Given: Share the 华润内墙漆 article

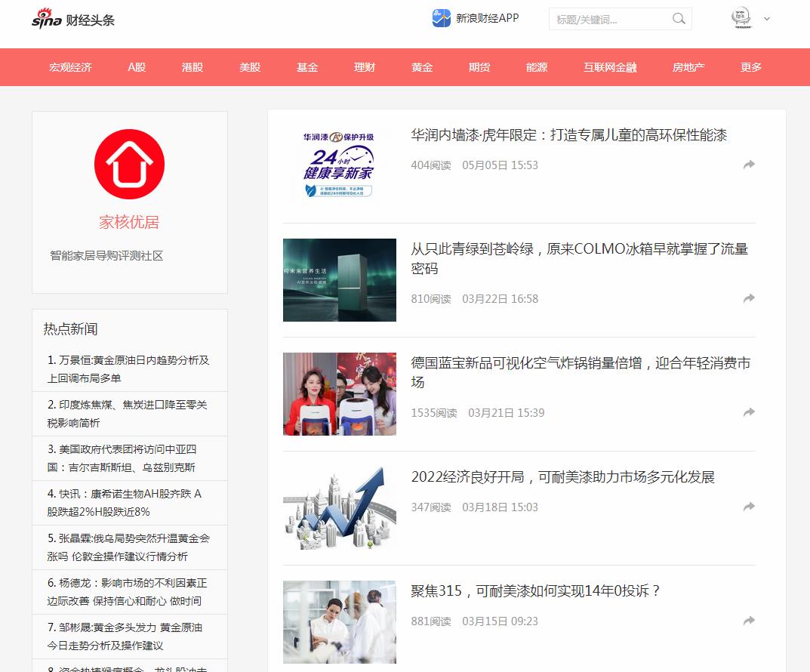Looking at the screenshot, I should (x=749, y=165).
